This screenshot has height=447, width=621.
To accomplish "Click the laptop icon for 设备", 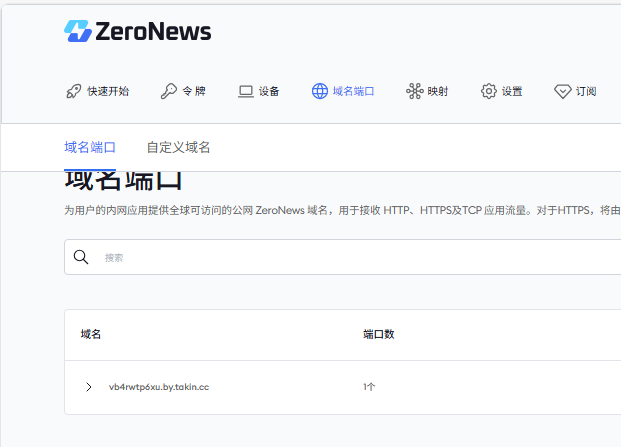I will [246, 91].
